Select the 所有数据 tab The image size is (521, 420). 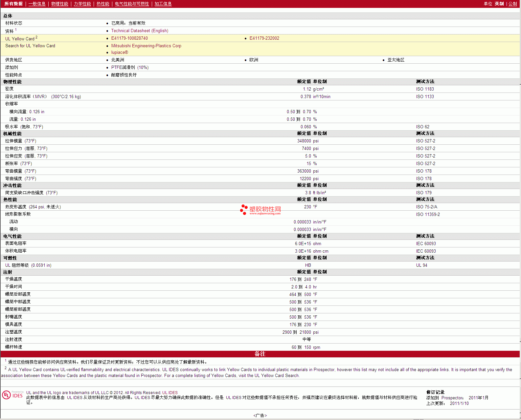click(x=13, y=4)
